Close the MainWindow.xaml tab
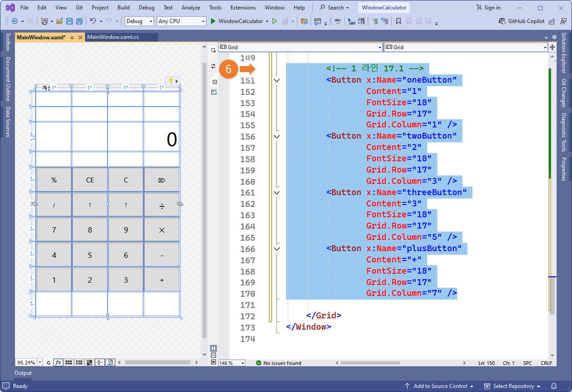This screenshot has height=392, width=572. point(80,37)
